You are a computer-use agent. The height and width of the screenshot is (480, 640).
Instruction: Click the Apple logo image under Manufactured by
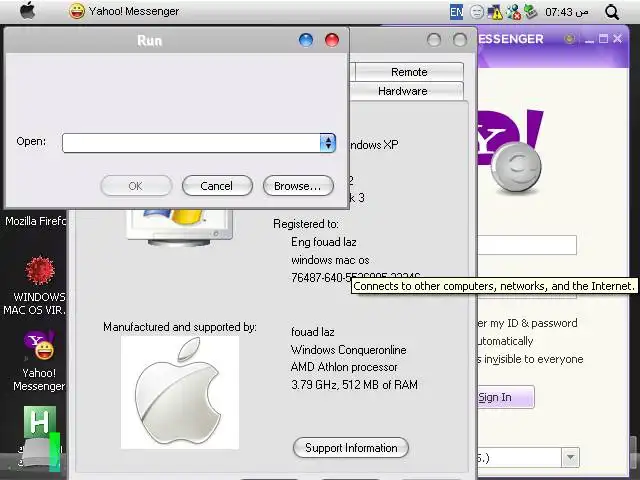[x=180, y=393]
